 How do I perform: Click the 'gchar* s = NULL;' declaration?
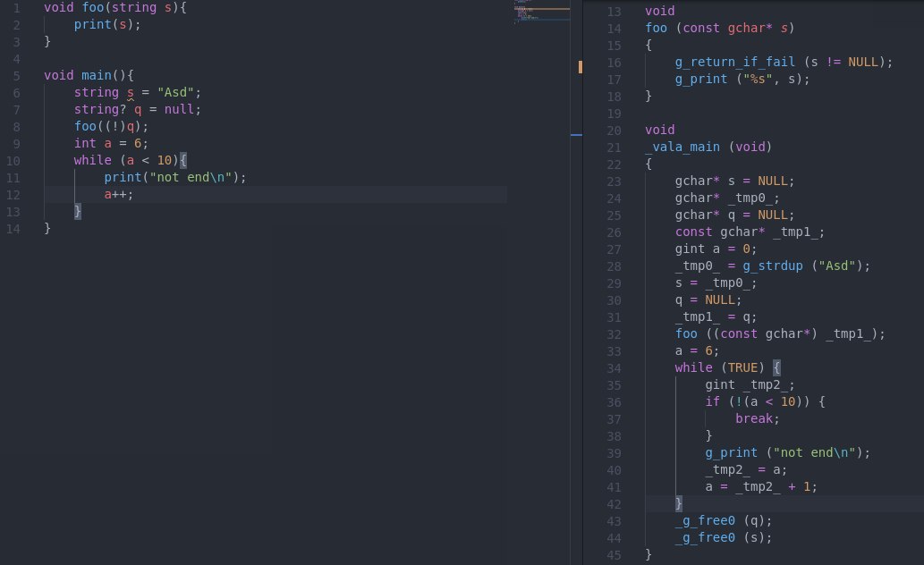[735, 181]
